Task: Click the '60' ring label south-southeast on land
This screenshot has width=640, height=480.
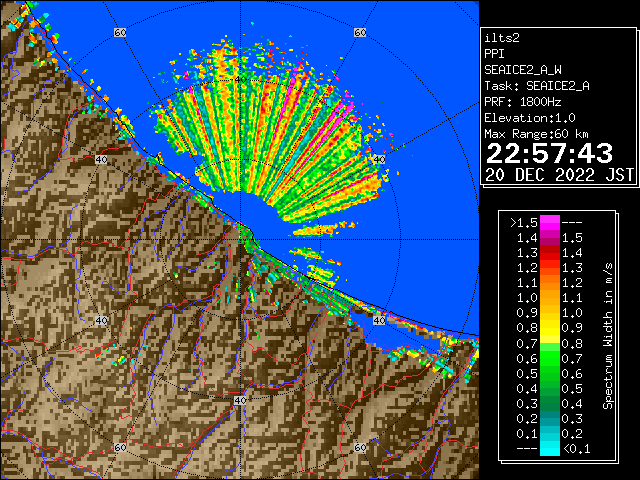Action: pos(360,447)
